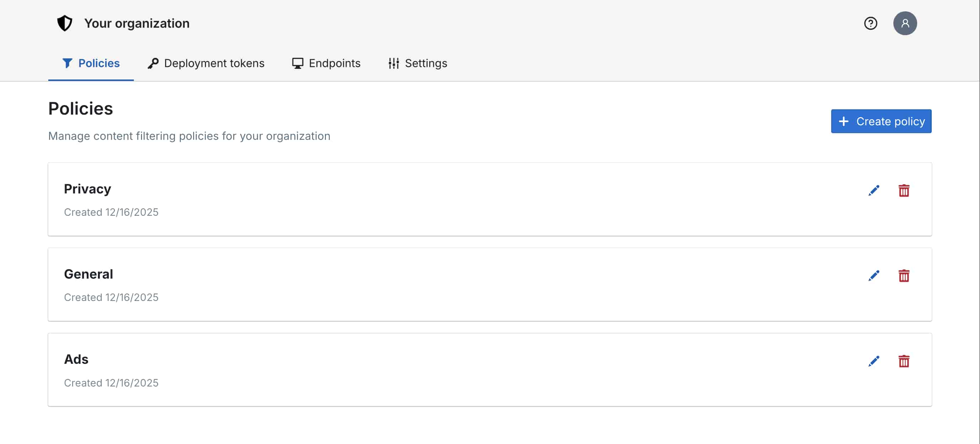Switch to the Deployment tokens tab
Viewport: 980px width, 444px height.
tap(214, 63)
